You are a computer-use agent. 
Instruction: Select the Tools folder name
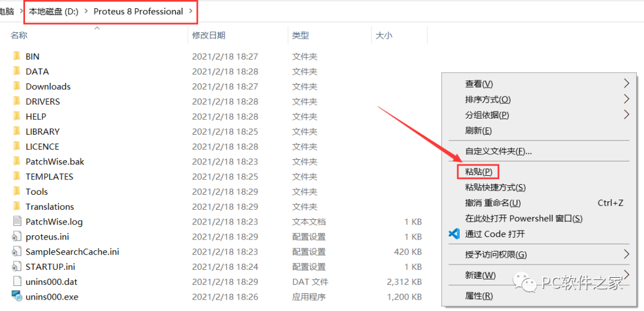pyautogui.click(x=36, y=192)
